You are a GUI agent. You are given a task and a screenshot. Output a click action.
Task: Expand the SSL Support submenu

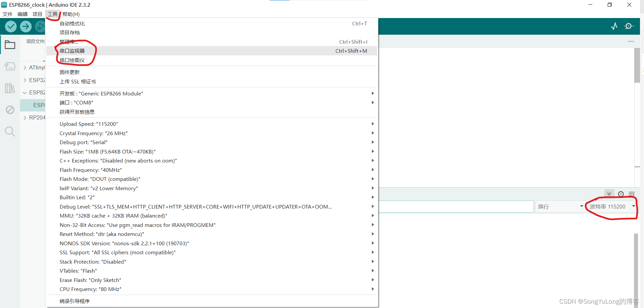[x=212, y=252]
